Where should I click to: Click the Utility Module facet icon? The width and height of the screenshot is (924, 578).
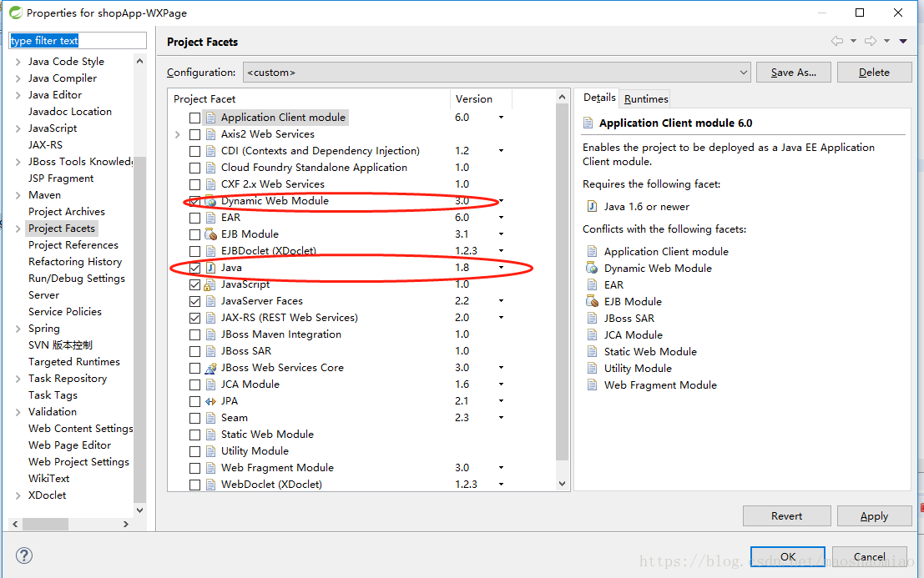(210, 451)
